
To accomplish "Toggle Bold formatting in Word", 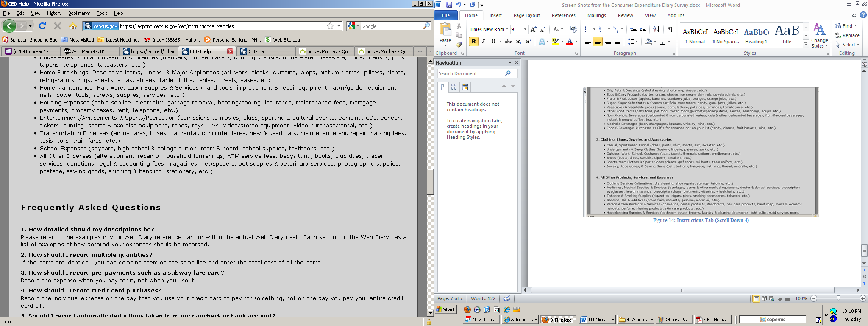I will 473,42.
